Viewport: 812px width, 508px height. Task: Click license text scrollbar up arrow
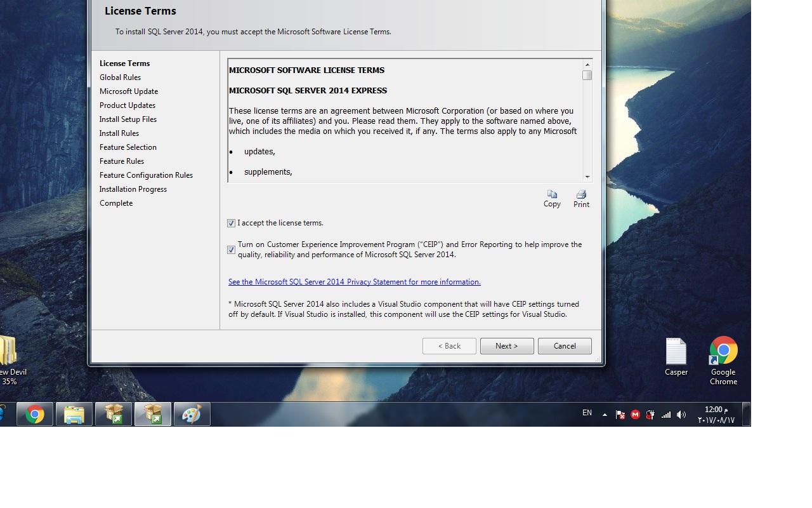(587, 65)
